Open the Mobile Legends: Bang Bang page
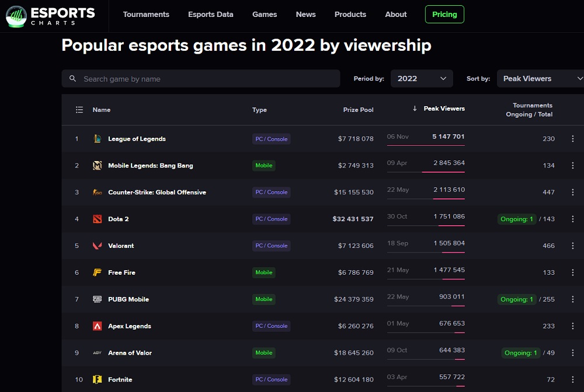The image size is (584, 392). [151, 166]
